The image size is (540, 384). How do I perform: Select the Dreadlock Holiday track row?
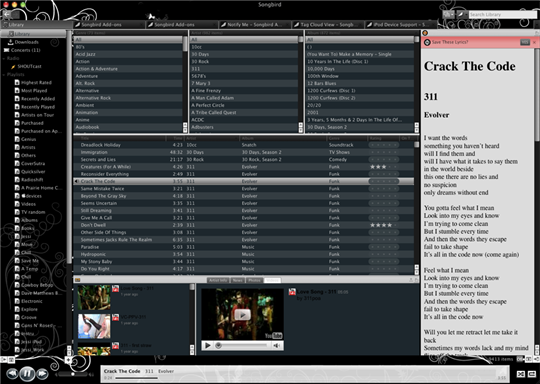point(243,145)
